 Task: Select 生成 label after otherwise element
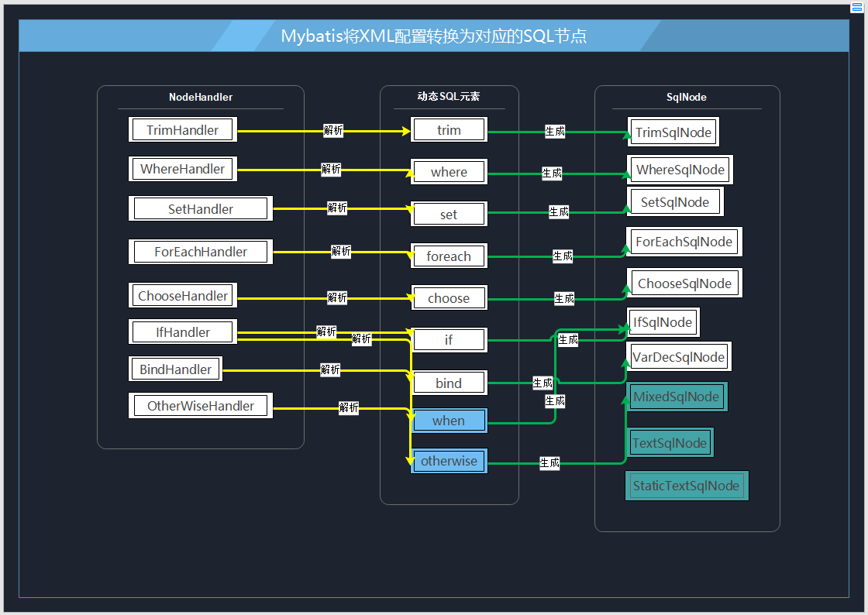[x=549, y=463]
